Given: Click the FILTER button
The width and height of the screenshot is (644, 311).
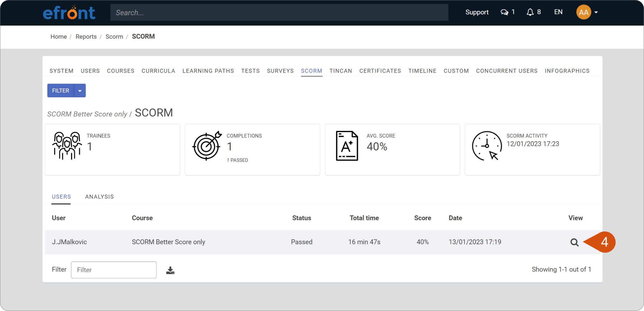Looking at the screenshot, I should [x=60, y=91].
